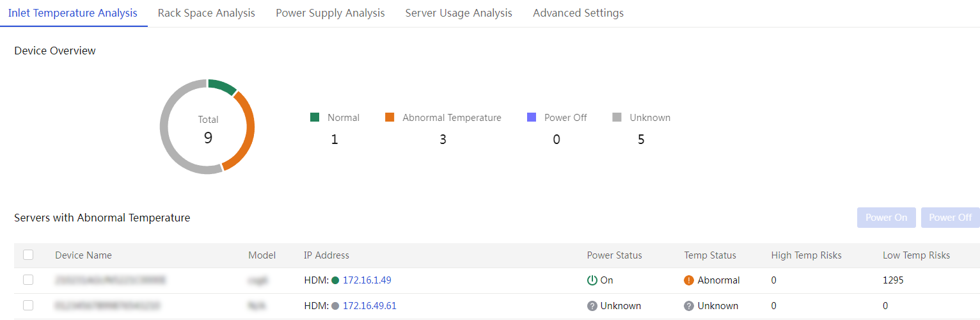Open the Power Supply Analysis tab

pos(330,13)
